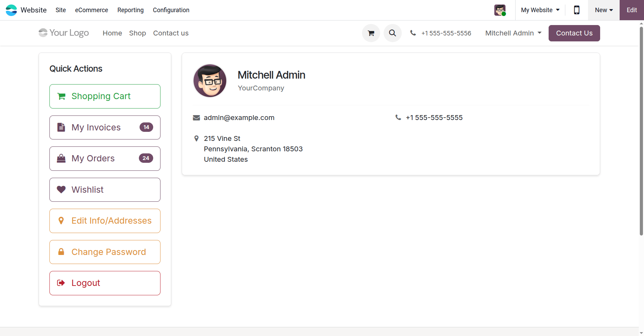Go to the Shop page link
The image size is (644, 336).
click(x=138, y=33)
